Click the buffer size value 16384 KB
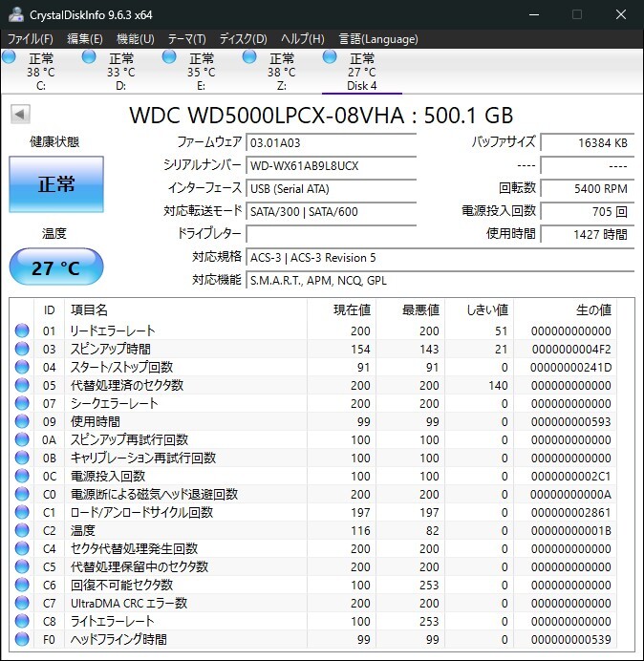The height and width of the screenshot is (661, 644). click(x=587, y=142)
